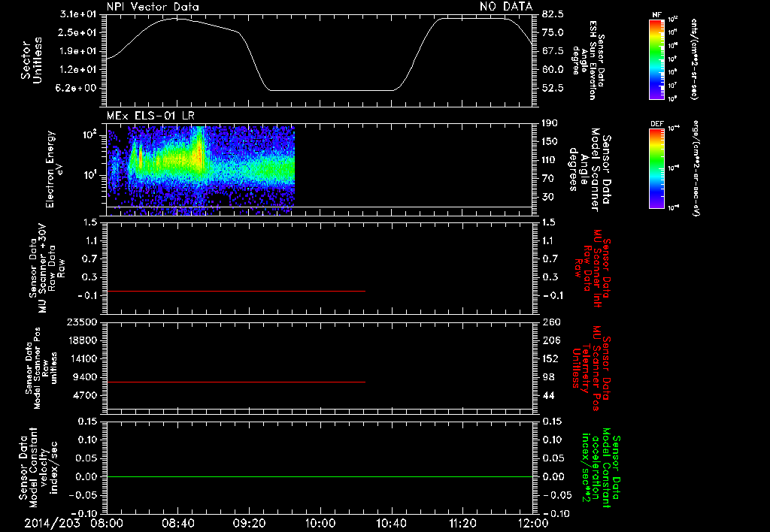Click the green zero-velocity line

pos(320,477)
